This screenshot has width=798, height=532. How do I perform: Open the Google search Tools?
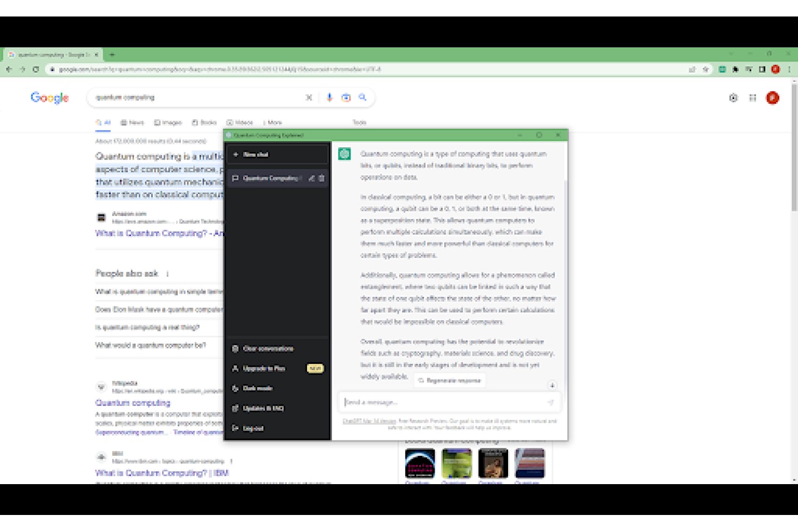pos(360,122)
